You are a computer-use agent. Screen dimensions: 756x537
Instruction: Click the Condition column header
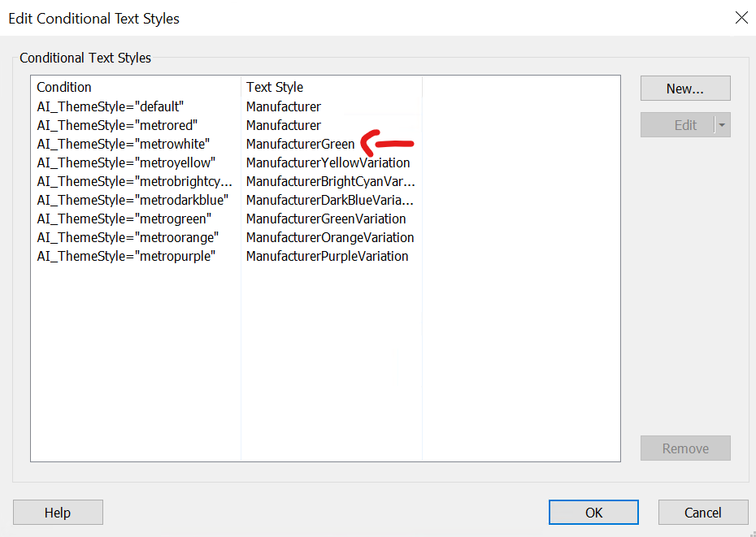(x=64, y=87)
